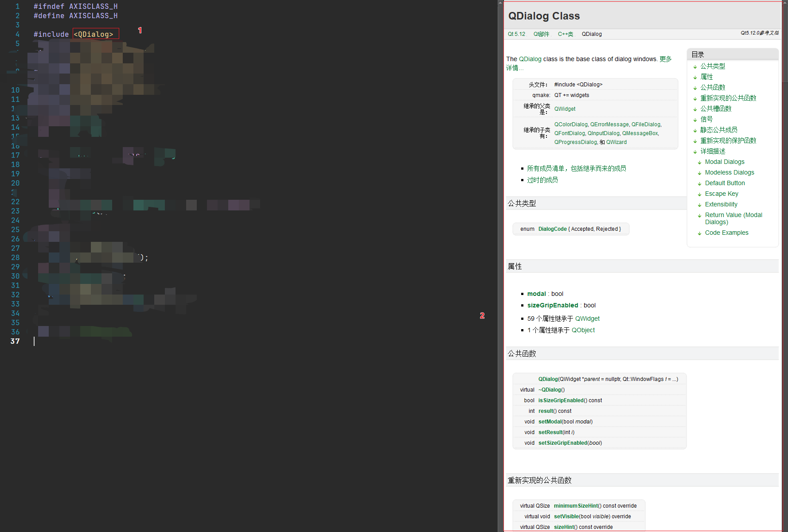Image resolution: width=788 pixels, height=532 pixels.
Task: Jump to 信号 in table of contents
Action: [706, 119]
